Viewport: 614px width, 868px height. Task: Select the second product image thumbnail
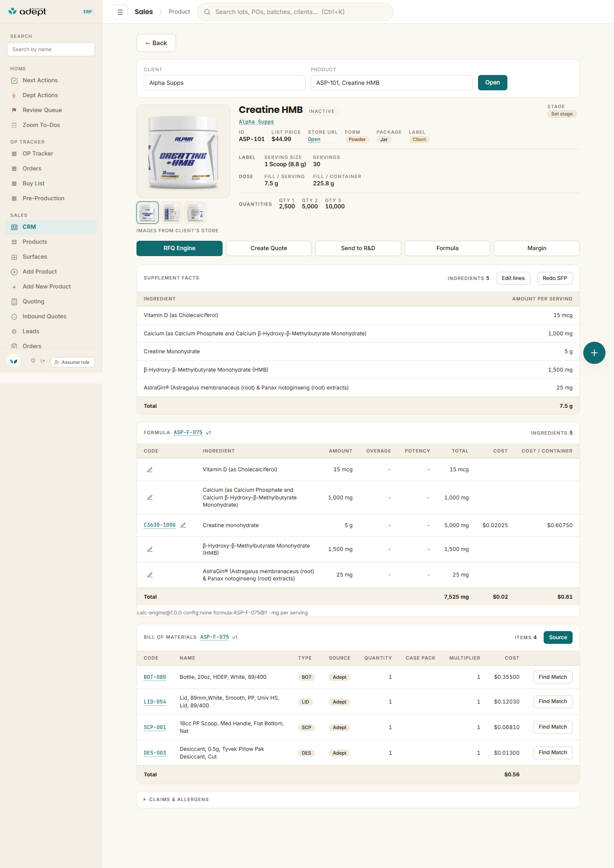coord(171,213)
